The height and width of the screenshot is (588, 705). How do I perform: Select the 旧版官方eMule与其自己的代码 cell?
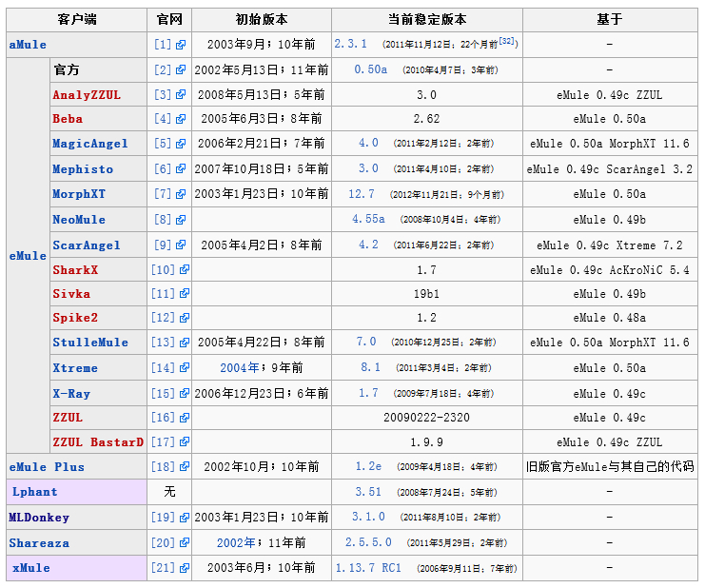(x=610, y=466)
